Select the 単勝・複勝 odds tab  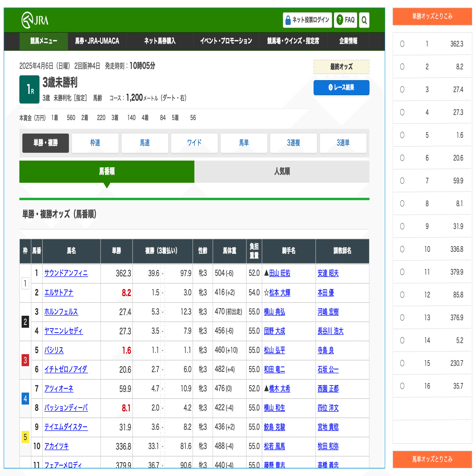pos(46,143)
